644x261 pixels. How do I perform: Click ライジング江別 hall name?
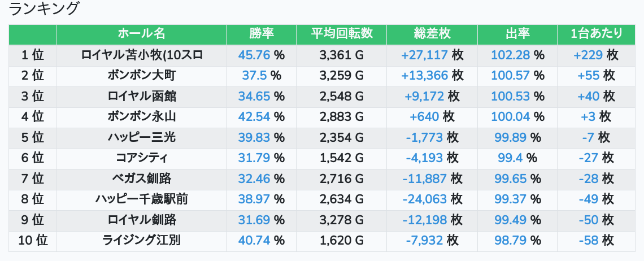(x=141, y=241)
